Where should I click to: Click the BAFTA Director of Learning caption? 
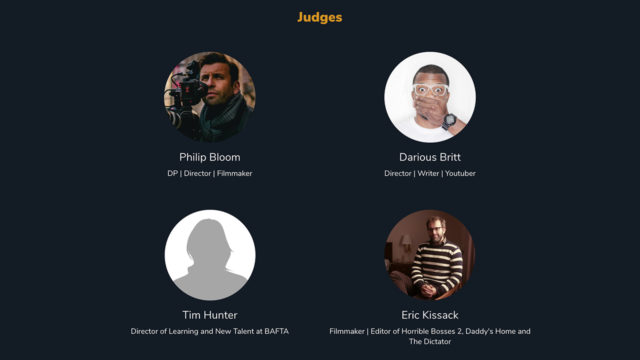pyautogui.click(x=210, y=331)
